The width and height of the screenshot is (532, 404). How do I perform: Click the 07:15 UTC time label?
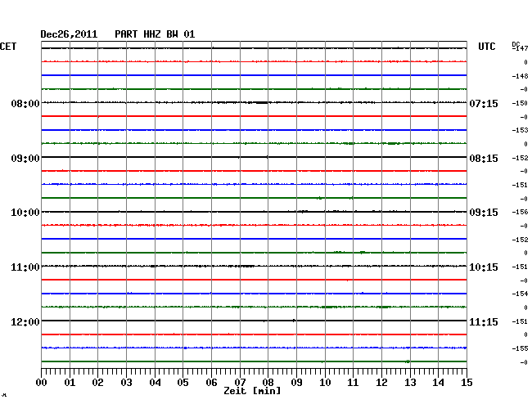coord(483,104)
